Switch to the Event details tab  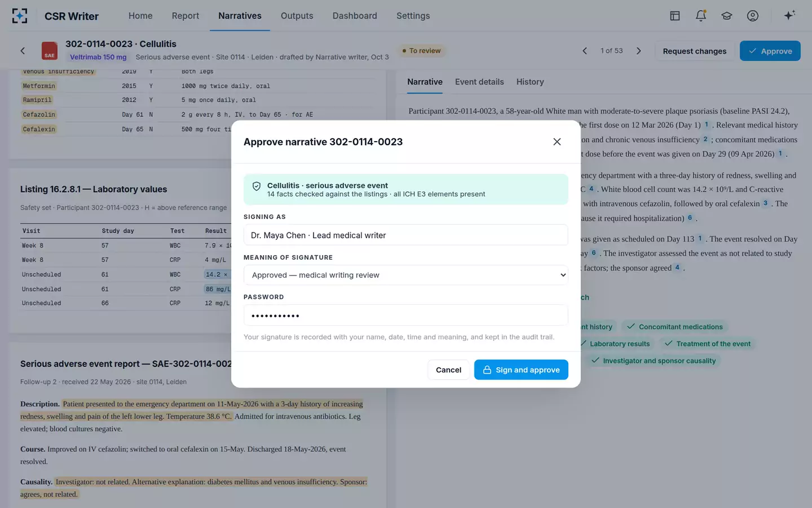[x=479, y=82]
